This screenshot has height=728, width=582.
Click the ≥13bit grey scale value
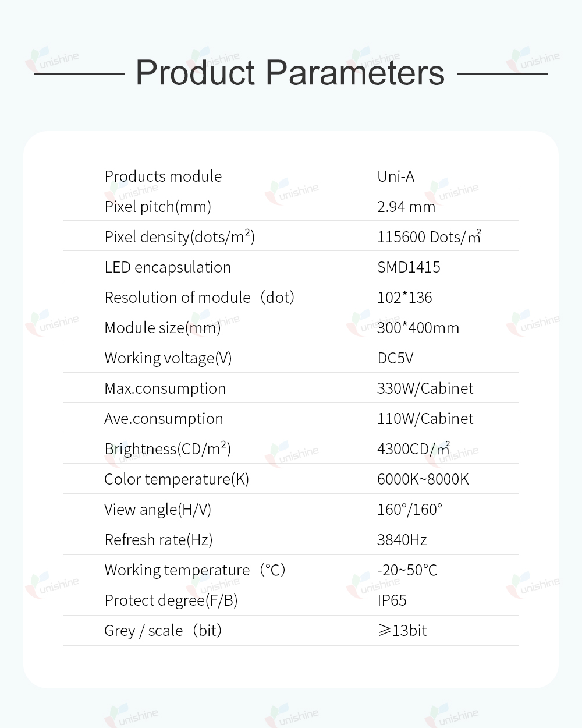point(402,630)
